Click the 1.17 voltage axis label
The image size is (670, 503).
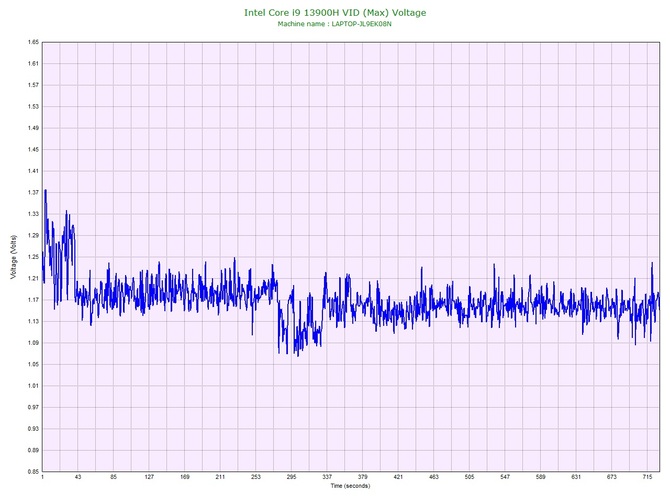point(33,300)
